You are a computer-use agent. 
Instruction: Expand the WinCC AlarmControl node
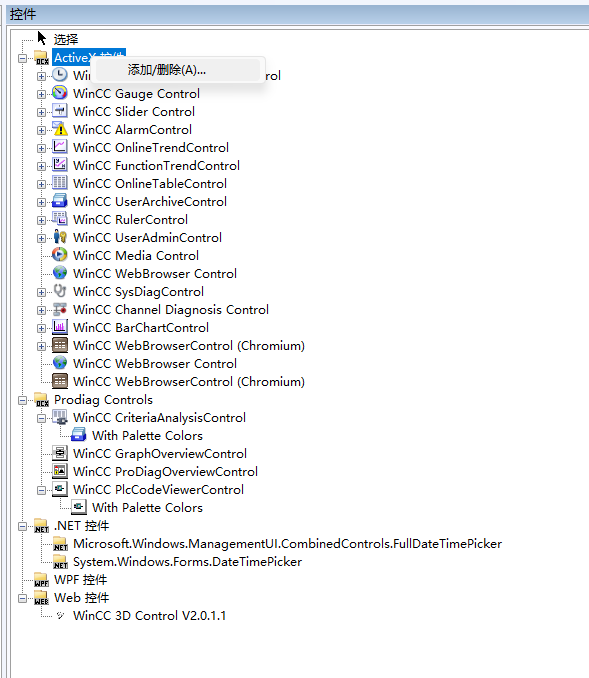tap(41, 130)
